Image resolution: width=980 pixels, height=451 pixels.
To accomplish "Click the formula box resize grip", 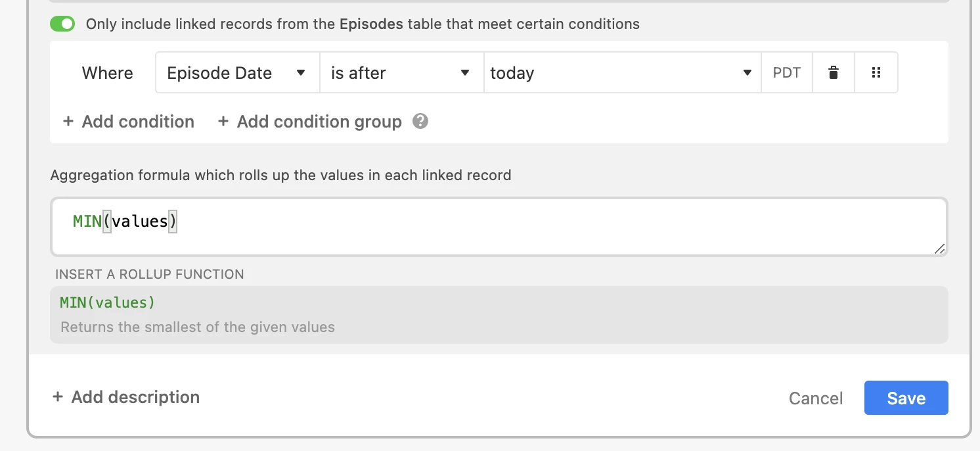I will click(x=939, y=249).
